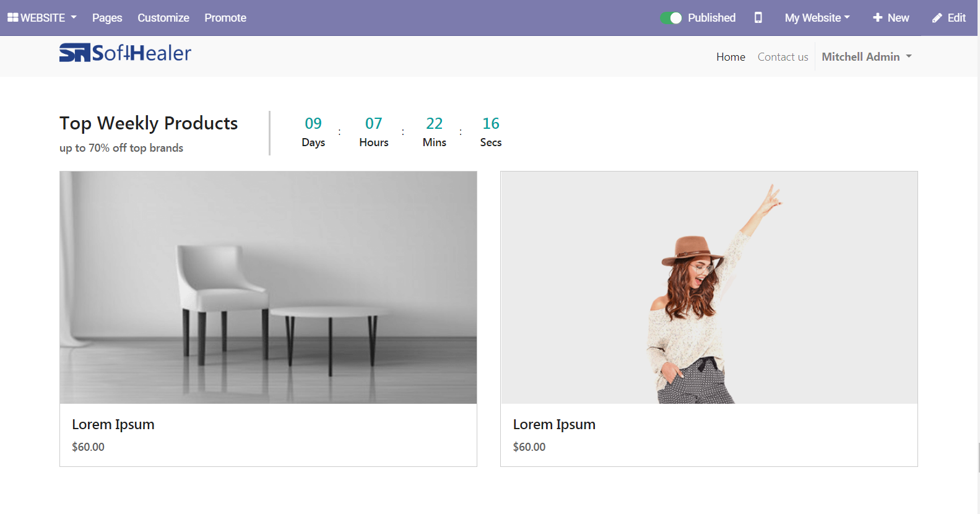Open the WEBSITE apps grid menu
This screenshot has width=980, height=514.
click(x=42, y=18)
